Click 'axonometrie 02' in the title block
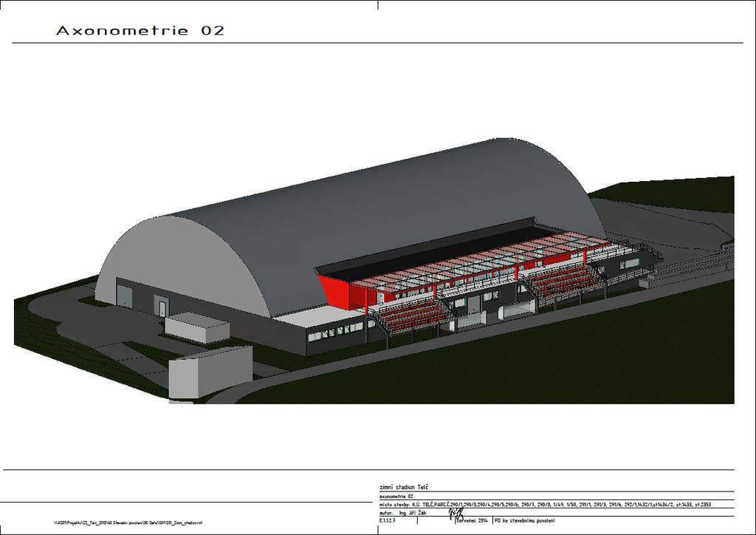This screenshot has height=535, width=756. 396,497
